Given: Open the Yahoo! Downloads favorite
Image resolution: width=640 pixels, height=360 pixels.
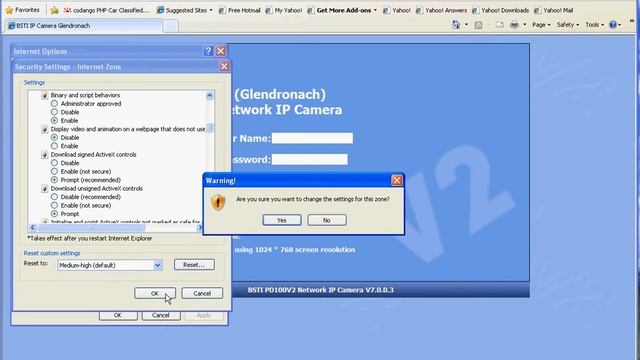Looking at the screenshot, I should pyautogui.click(x=500, y=10).
